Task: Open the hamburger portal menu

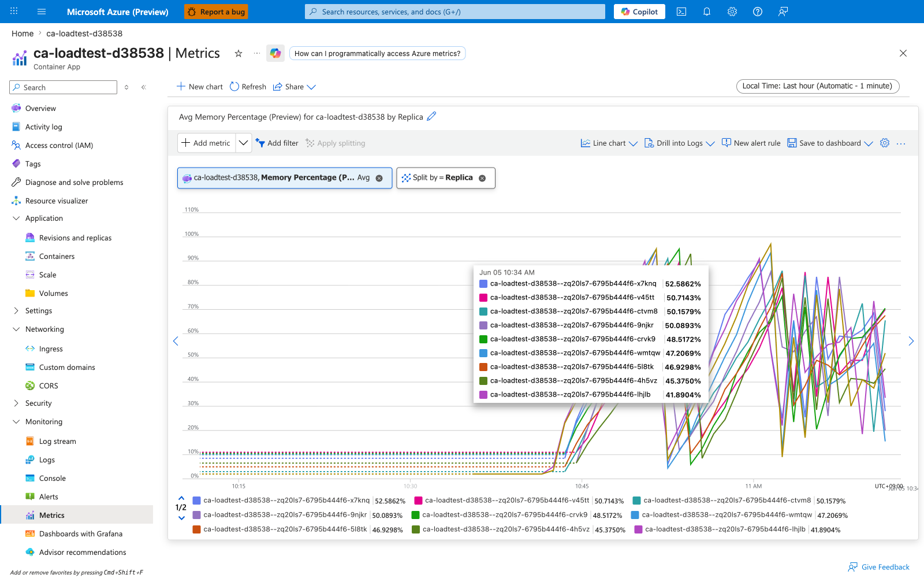Action: (42, 12)
